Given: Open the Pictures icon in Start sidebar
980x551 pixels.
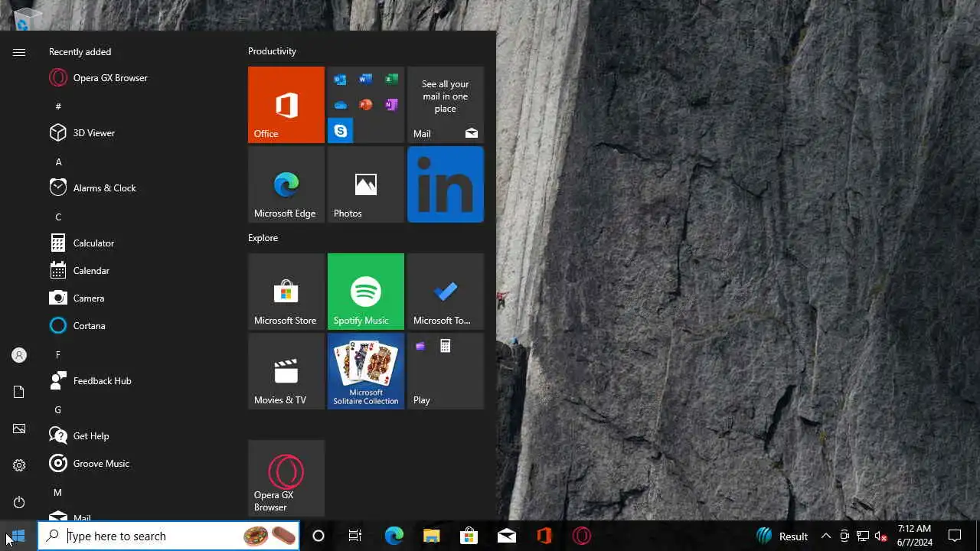Looking at the screenshot, I should (x=19, y=429).
